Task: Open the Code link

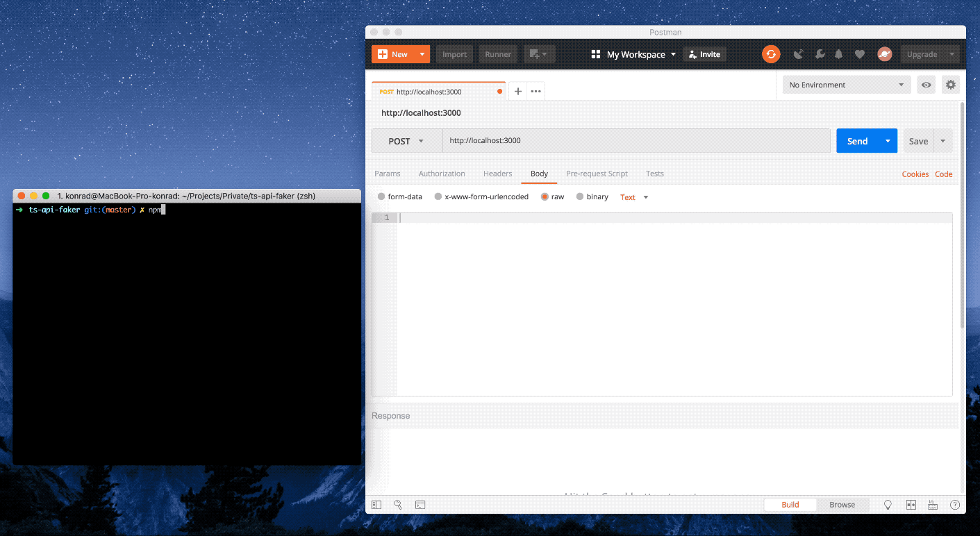Action: point(943,174)
